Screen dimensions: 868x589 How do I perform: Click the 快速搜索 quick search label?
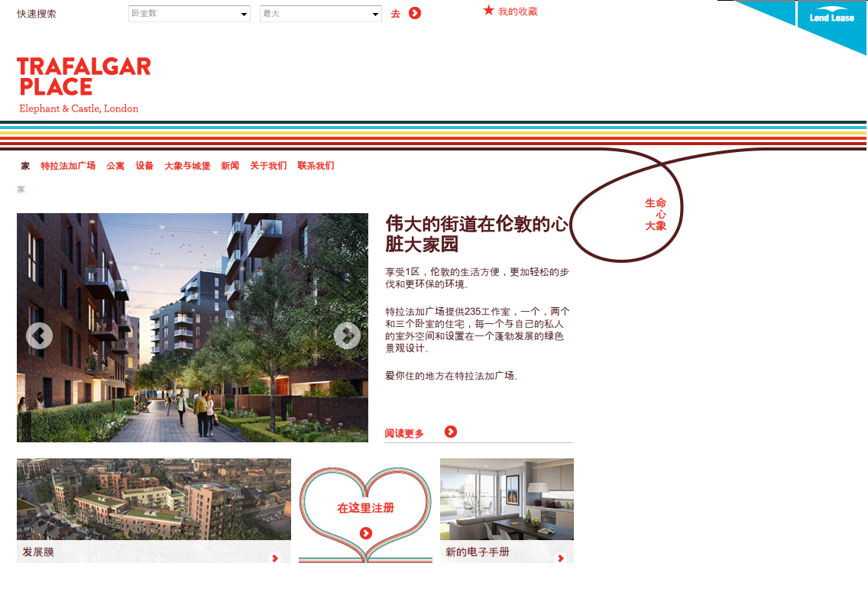point(37,14)
